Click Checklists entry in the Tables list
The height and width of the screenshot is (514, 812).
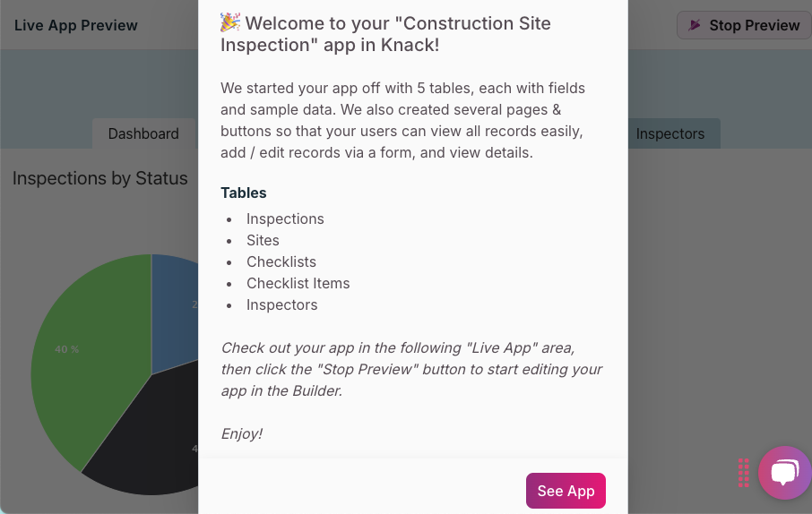coord(281,261)
